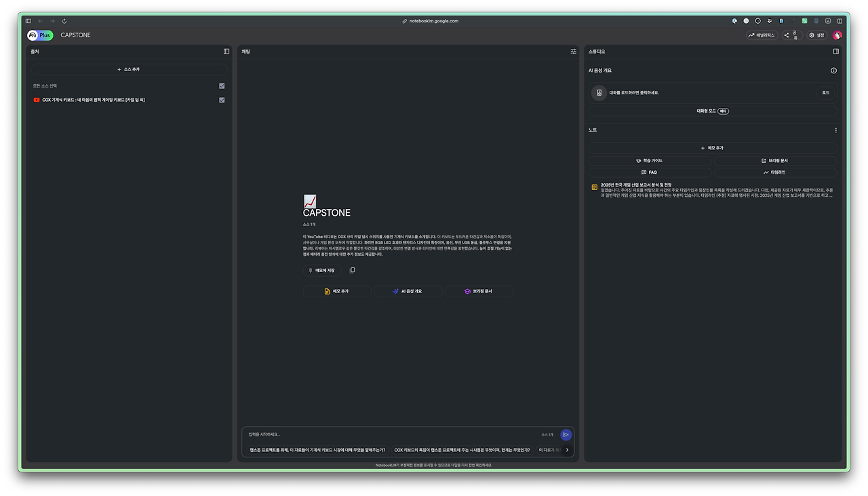Toggle 모든 소스 선택 checkbox
The height and width of the screenshot is (496, 868).
pyautogui.click(x=222, y=86)
